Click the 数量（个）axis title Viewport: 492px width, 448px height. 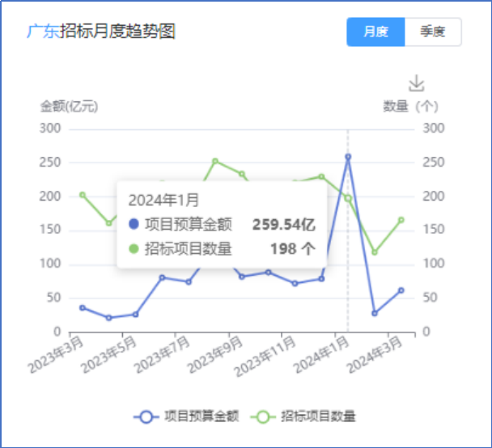410,107
